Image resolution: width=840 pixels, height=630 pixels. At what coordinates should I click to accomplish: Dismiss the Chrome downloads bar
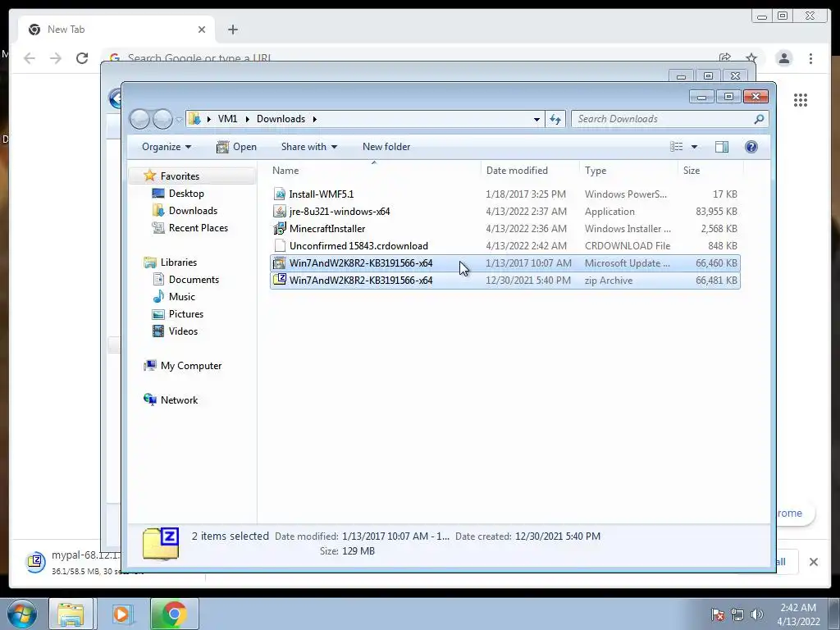tap(813, 562)
